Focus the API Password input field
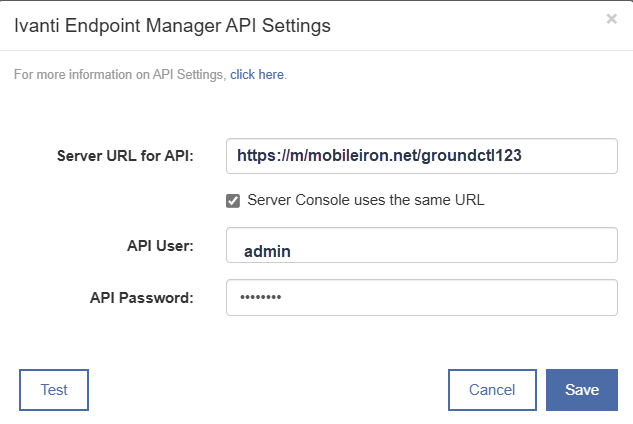The width and height of the screenshot is (633, 424). [421, 298]
